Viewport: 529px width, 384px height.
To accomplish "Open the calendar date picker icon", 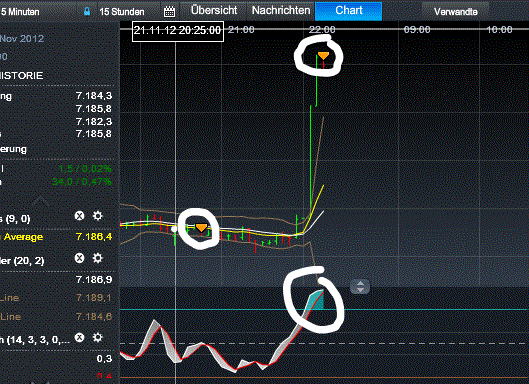I will pyautogui.click(x=169, y=12).
